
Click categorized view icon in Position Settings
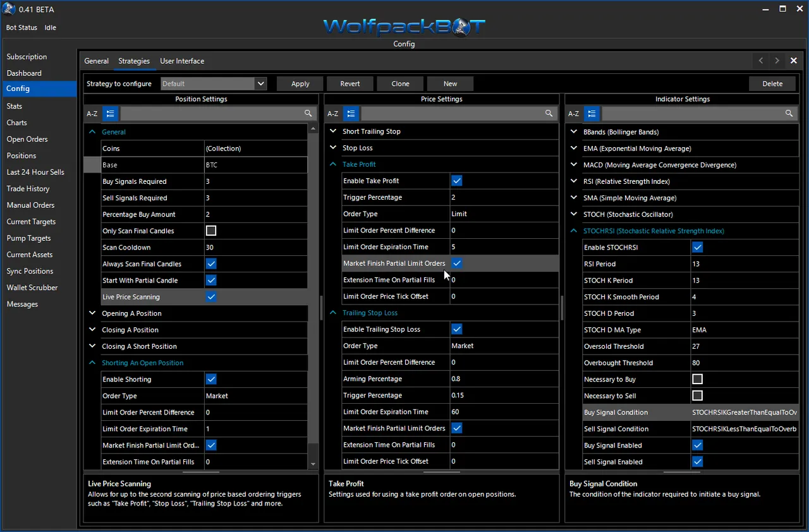click(111, 114)
